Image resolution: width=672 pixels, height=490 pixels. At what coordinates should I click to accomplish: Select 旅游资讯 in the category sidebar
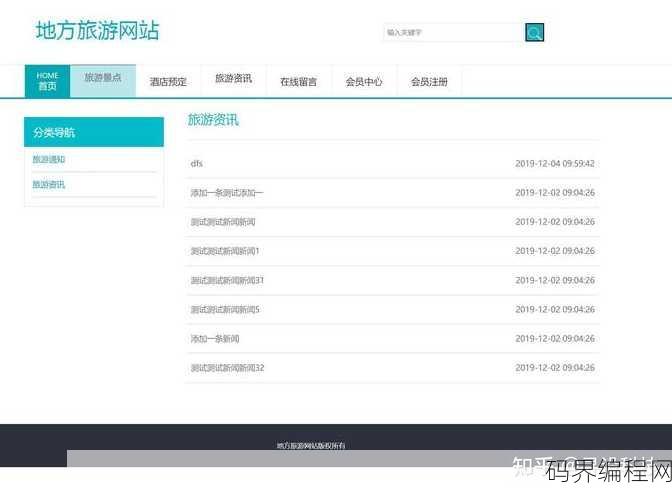(x=48, y=184)
